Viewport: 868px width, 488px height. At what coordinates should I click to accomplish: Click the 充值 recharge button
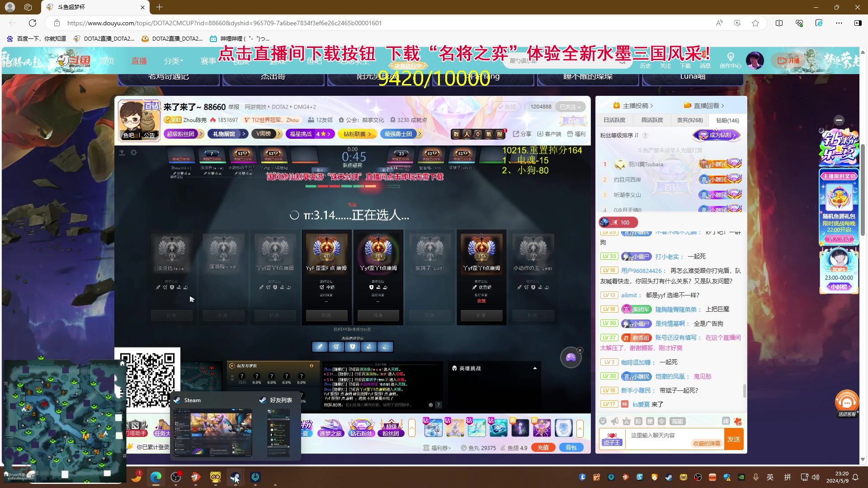coord(543,447)
